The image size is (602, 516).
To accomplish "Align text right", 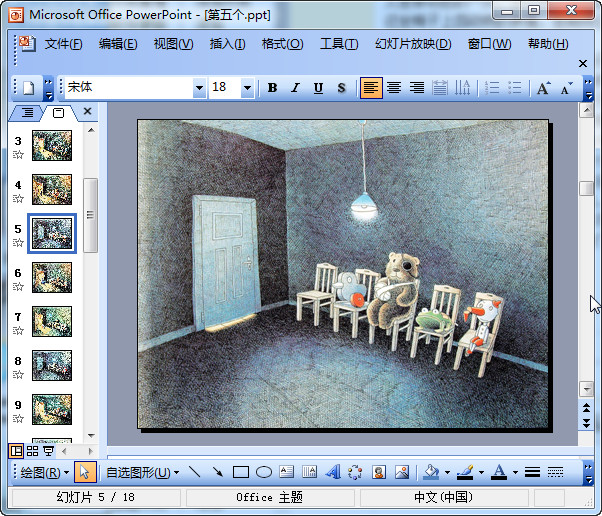I will click(x=417, y=88).
